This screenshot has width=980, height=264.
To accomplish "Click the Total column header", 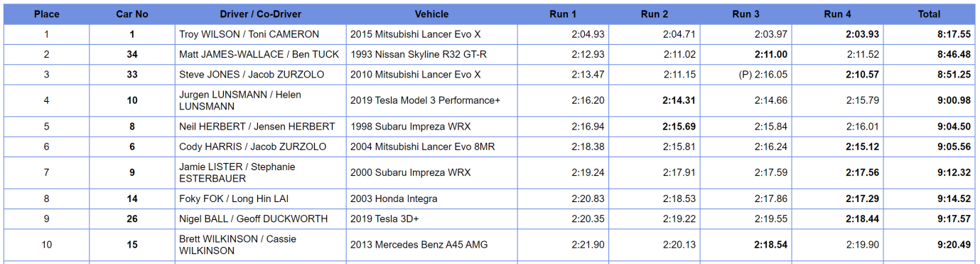I will click(930, 14).
